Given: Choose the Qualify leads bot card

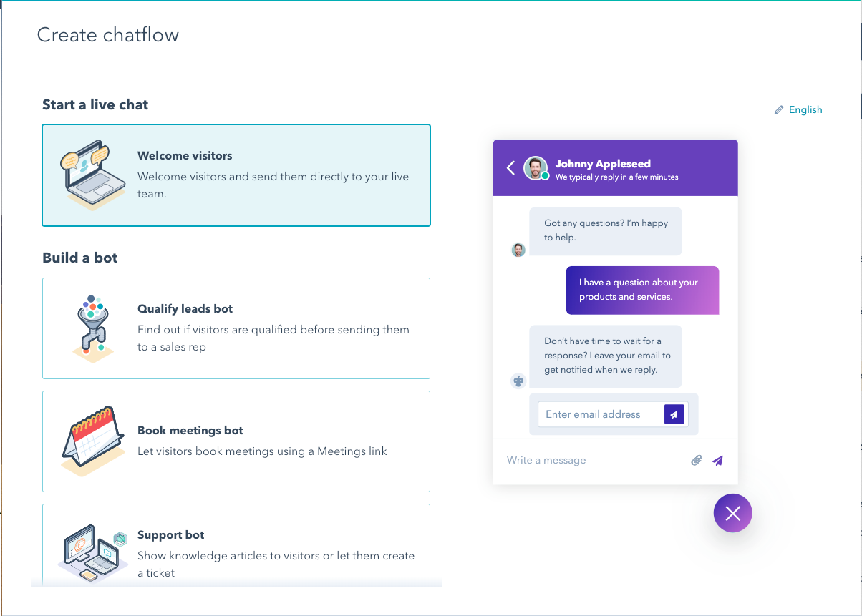Looking at the screenshot, I should tap(236, 328).
